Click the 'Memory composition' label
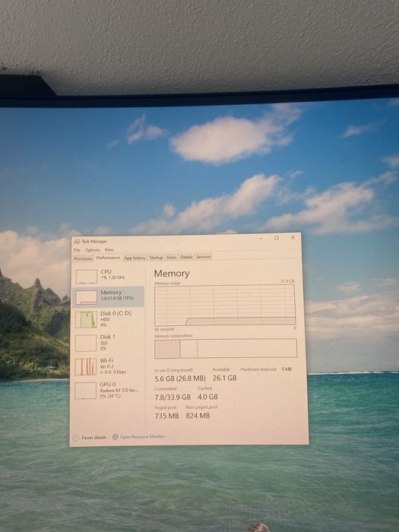Image resolution: width=399 pixels, height=532 pixels. 173,336
